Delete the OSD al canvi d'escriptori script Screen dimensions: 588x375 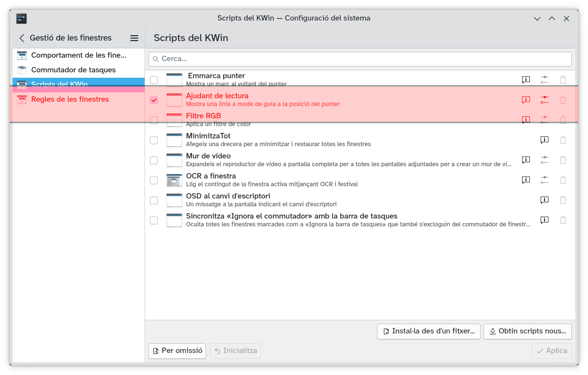(x=563, y=200)
